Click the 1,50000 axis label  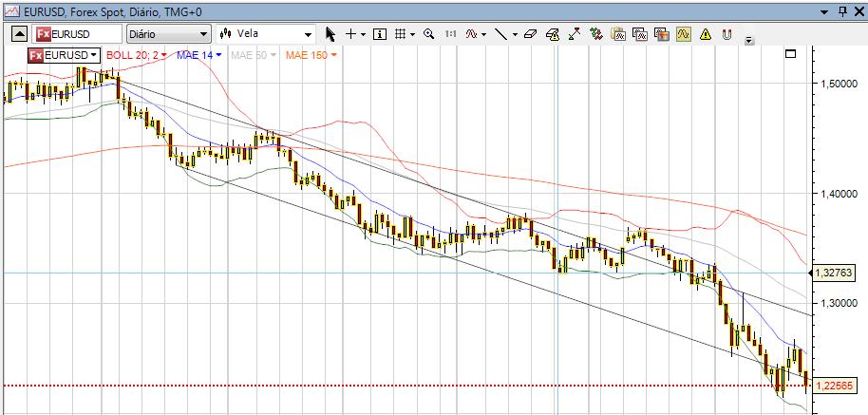pyautogui.click(x=839, y=83)
